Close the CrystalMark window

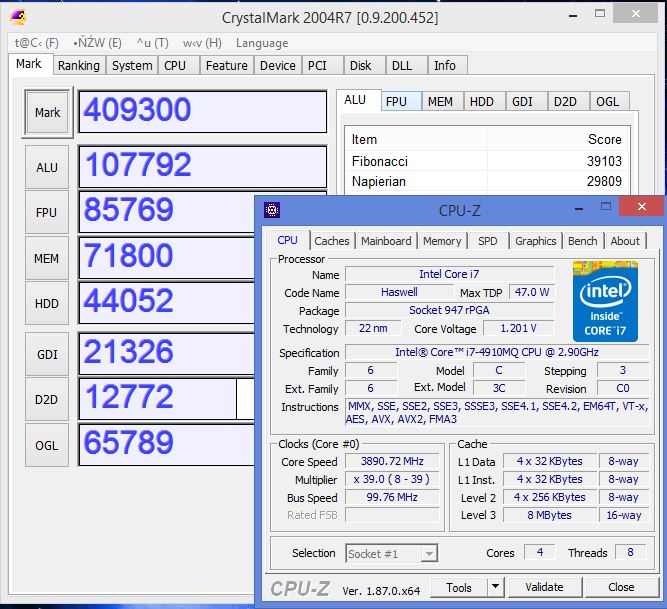636,14
